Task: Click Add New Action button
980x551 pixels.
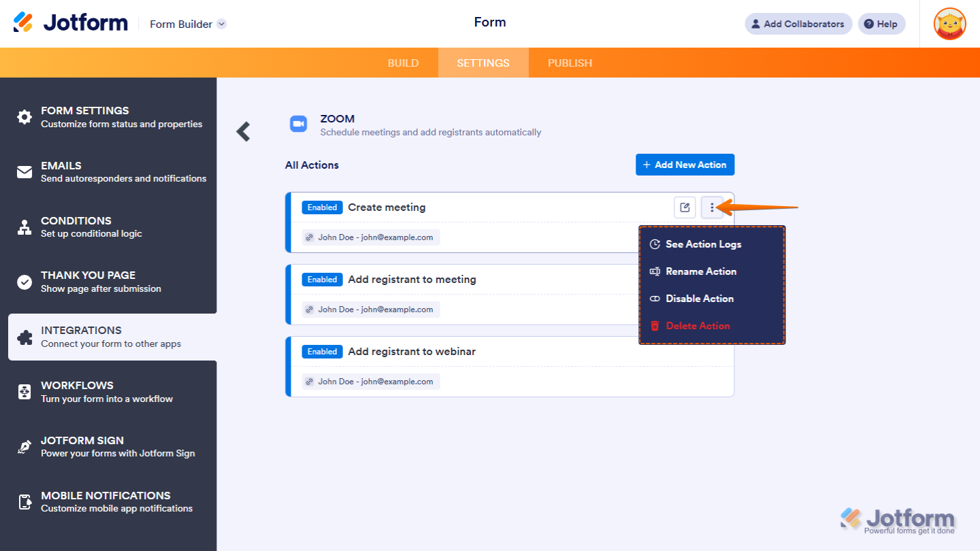Action: 685,165
